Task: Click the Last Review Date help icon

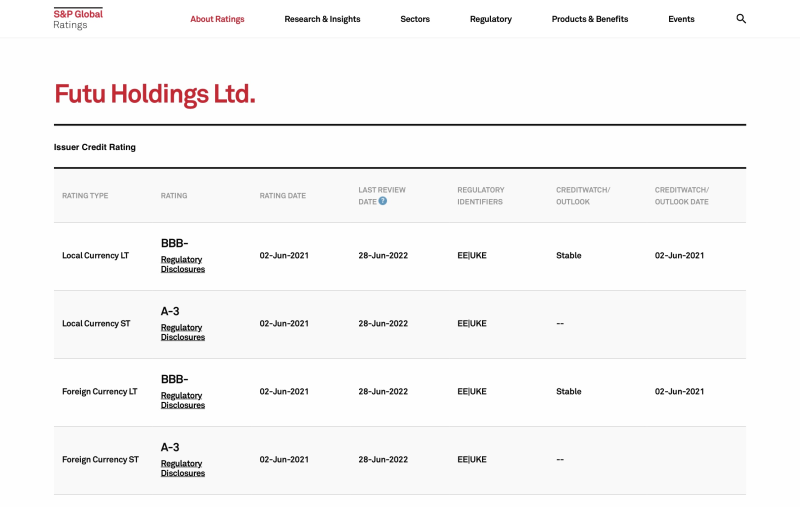Action: tap(383, 201)
